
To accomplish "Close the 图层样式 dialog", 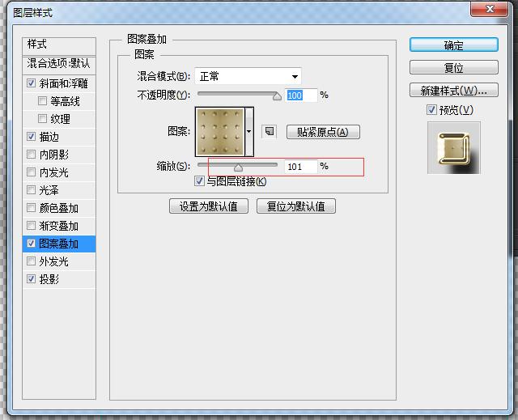I will [490, 9].
